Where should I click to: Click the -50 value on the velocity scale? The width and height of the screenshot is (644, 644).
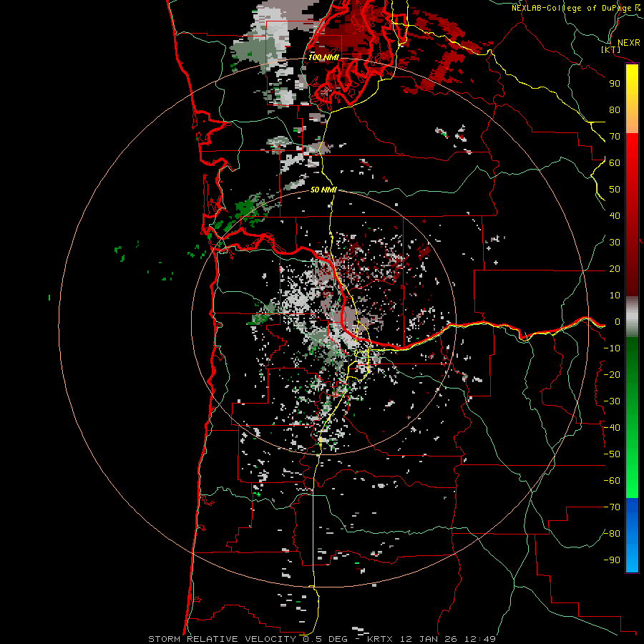tap(612, 454)
